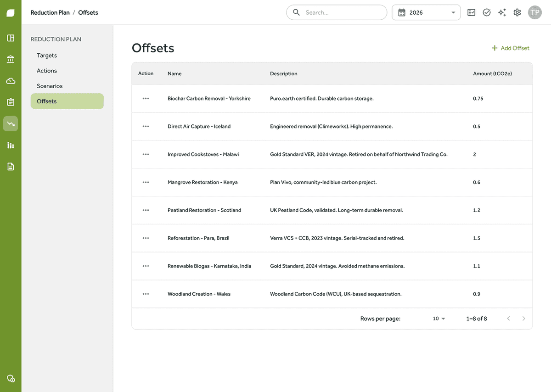This screenshot has width=551, height=392.
Task: Click the Woodland Carbon Code description
Action: (x=336, y=294)
